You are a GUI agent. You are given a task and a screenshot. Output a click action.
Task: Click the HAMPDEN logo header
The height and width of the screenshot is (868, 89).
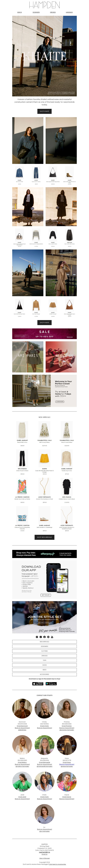[44, 5]
